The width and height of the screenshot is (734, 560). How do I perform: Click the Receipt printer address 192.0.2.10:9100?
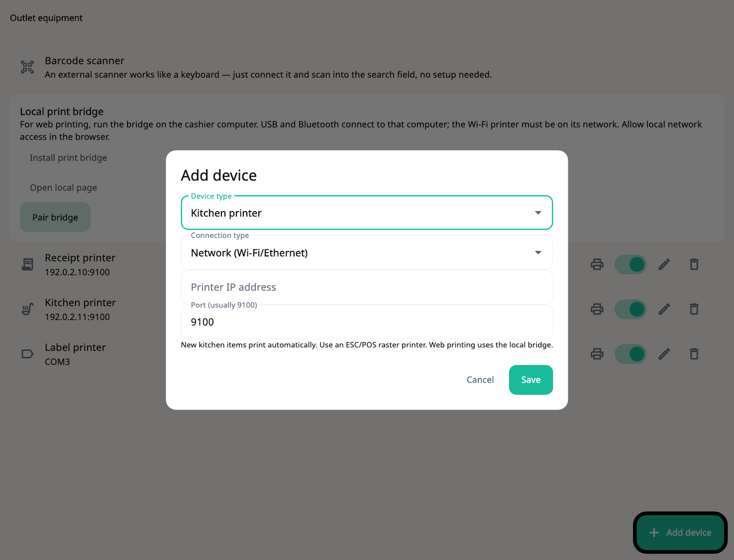pyautogui.click(x=77, y=272)
